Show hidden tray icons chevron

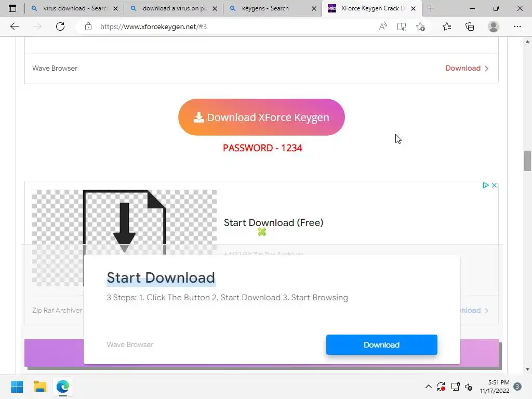click(x=429, y=387)
